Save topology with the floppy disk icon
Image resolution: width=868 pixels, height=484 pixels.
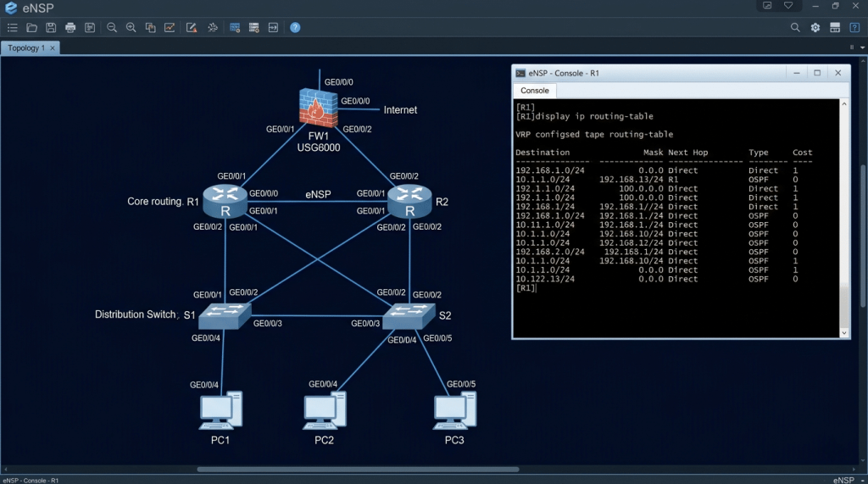[x=51, y=27]
